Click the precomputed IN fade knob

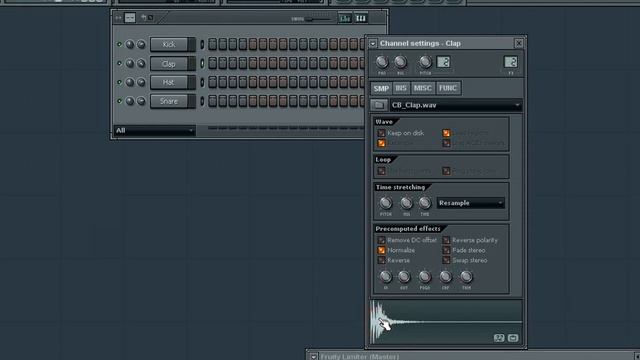coord(386,277)
